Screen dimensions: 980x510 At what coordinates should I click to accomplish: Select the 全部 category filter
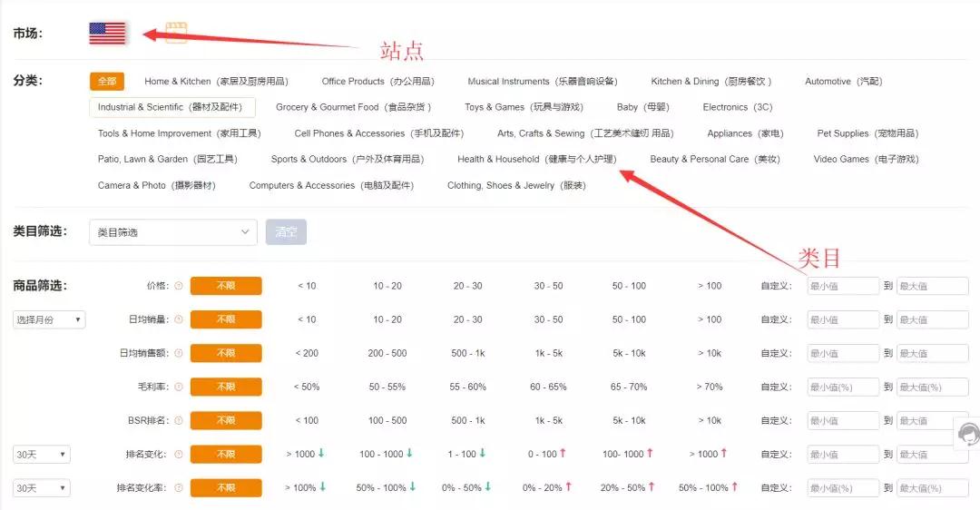tap(107, 82)
